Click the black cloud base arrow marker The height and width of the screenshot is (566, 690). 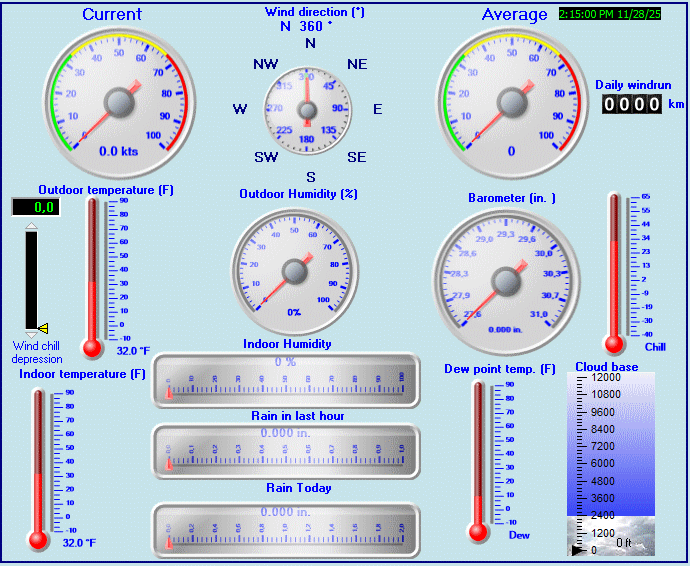577,550
